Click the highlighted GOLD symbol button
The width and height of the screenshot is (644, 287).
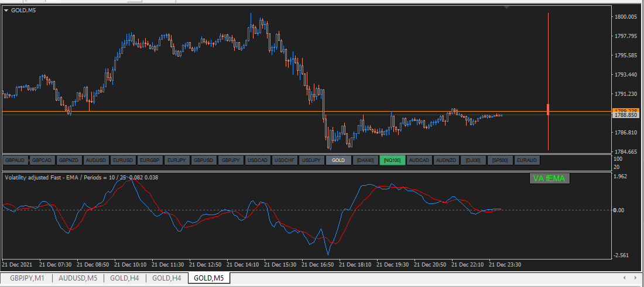(338, 160)
